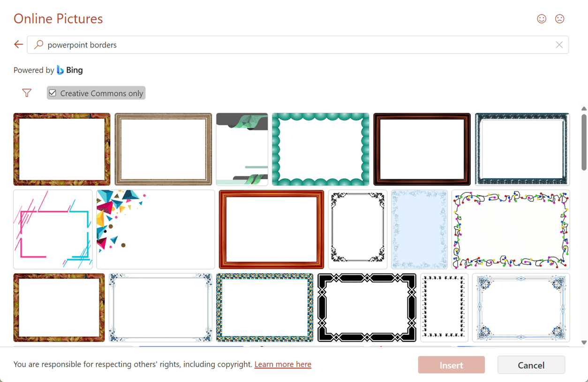This screenshot has height=382, width=588.
Task: Select the black floral corner border
Action: click(358, 229)
